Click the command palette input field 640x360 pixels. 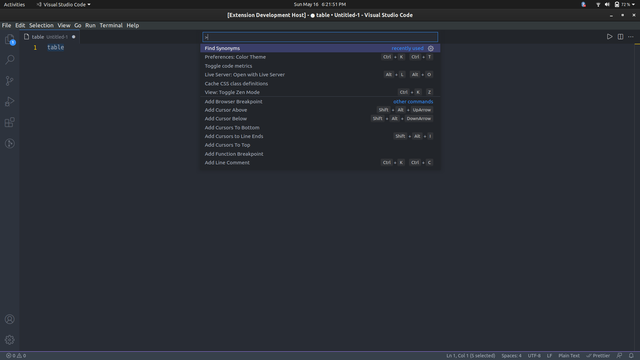pyautogui.click(x=320, y=37)
